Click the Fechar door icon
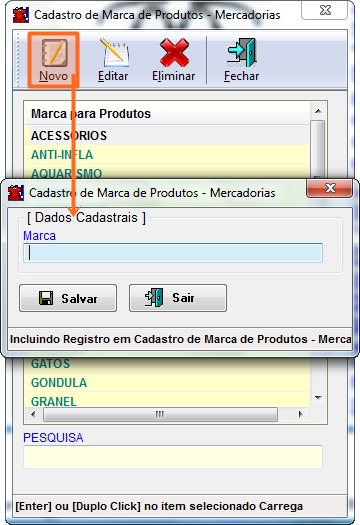This screenshot has width=360, height=525. (242, 53)
